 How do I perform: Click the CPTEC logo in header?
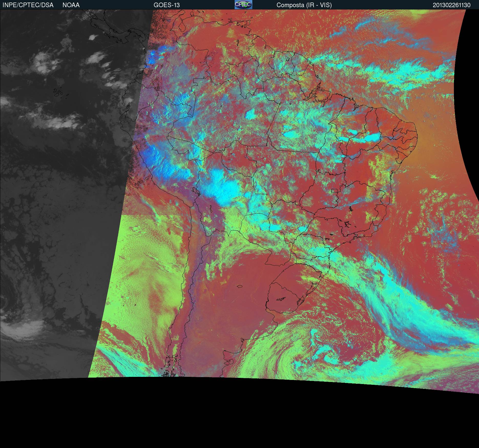click(243, 5)
